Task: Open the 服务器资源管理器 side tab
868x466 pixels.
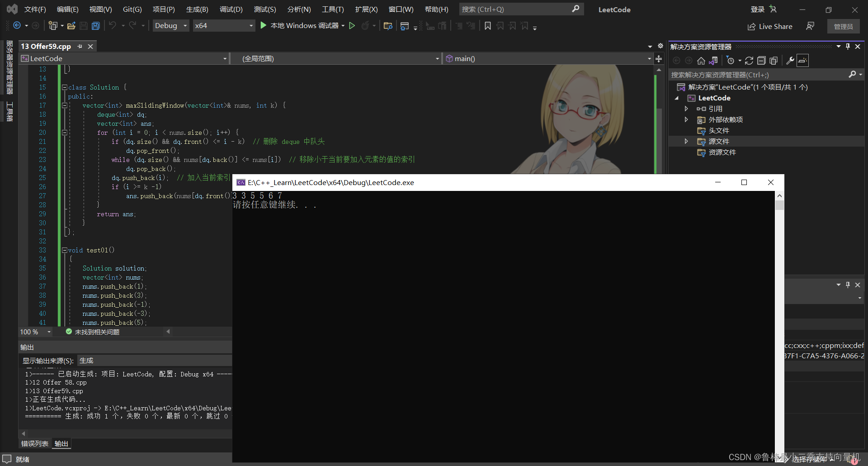Action: (9, 67)
